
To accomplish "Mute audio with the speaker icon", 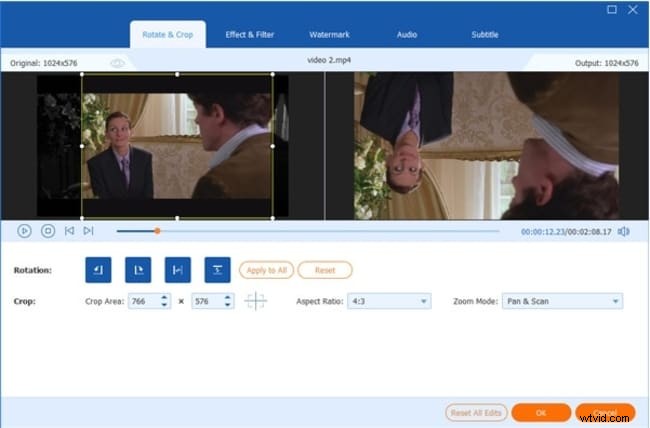I will pos(624,231).
